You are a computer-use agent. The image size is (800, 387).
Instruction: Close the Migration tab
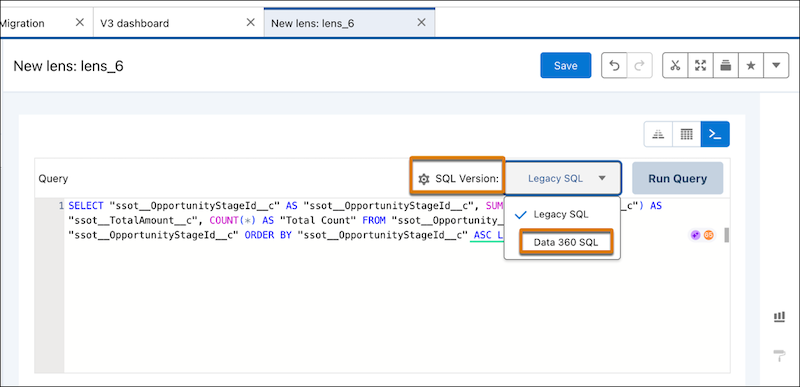[x=80, y=23]
